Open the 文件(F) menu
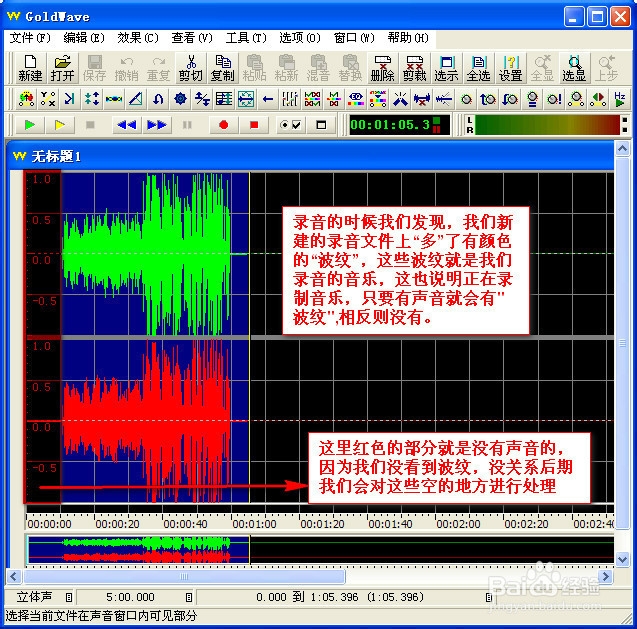This screenshot has height=629, width=637. (x=30, y=38)
